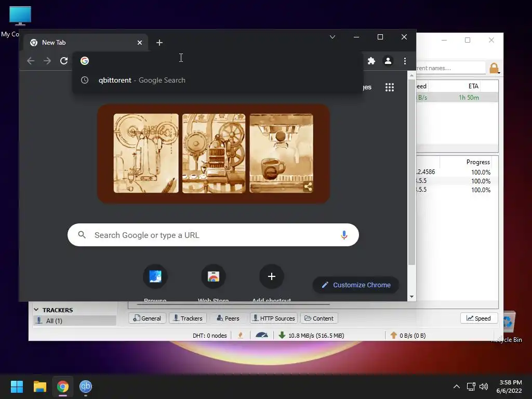This screenshot has width=532, height=399.
Task: Open the Web Store shortcut
Action: coord(214,276)
